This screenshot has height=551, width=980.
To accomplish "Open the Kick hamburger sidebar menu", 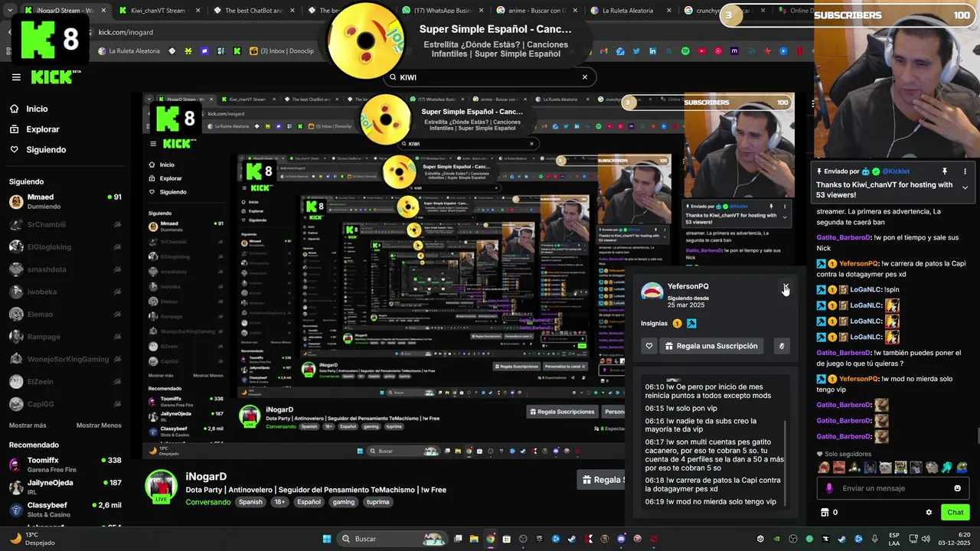I will pyautogui.click(x=16, y=77).
